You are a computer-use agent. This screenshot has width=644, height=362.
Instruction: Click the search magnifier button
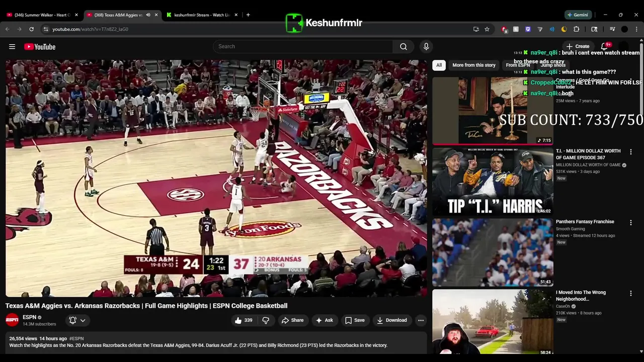tap(403, 46)
